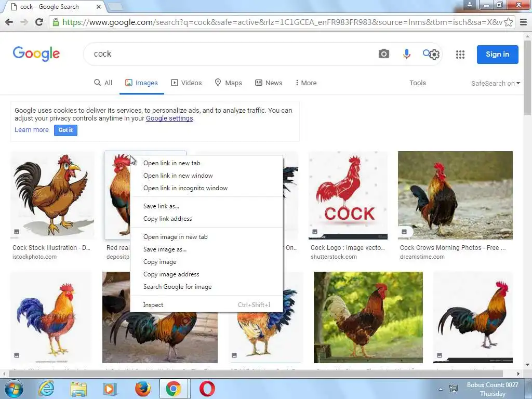Click the Chrome taskbar icon

pyautogui.click(x=174, y=389)
